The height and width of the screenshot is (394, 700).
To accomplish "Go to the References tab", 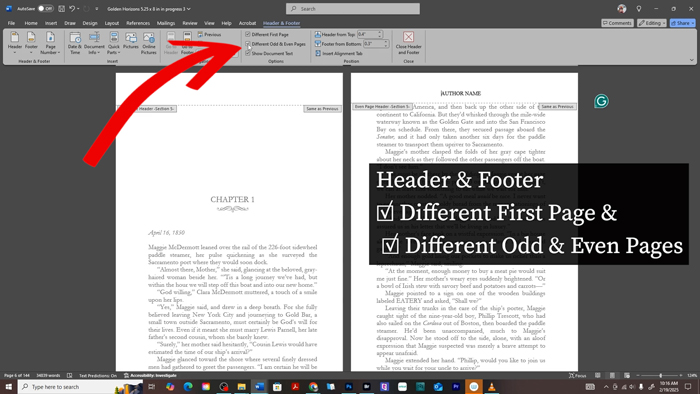I will pos(138,23).
